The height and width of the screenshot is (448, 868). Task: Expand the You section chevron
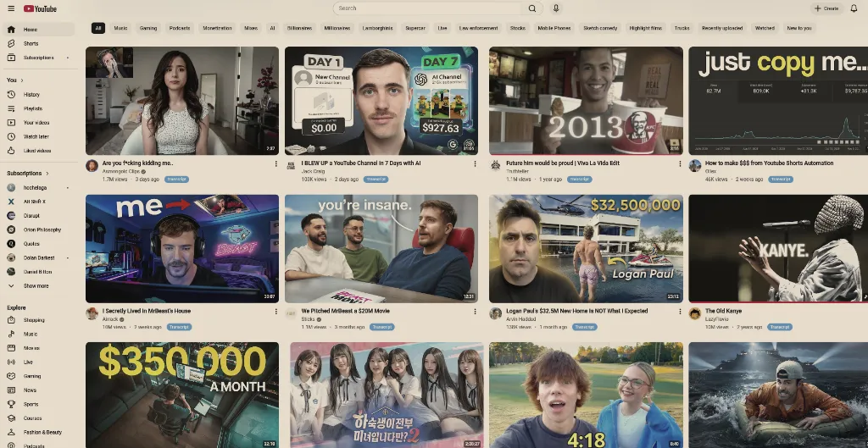pyautogui.click(x=22, y=80)
